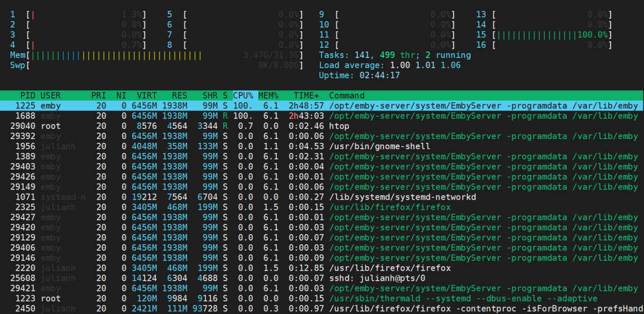Sort by the VIRT column header

pos(147,96)
